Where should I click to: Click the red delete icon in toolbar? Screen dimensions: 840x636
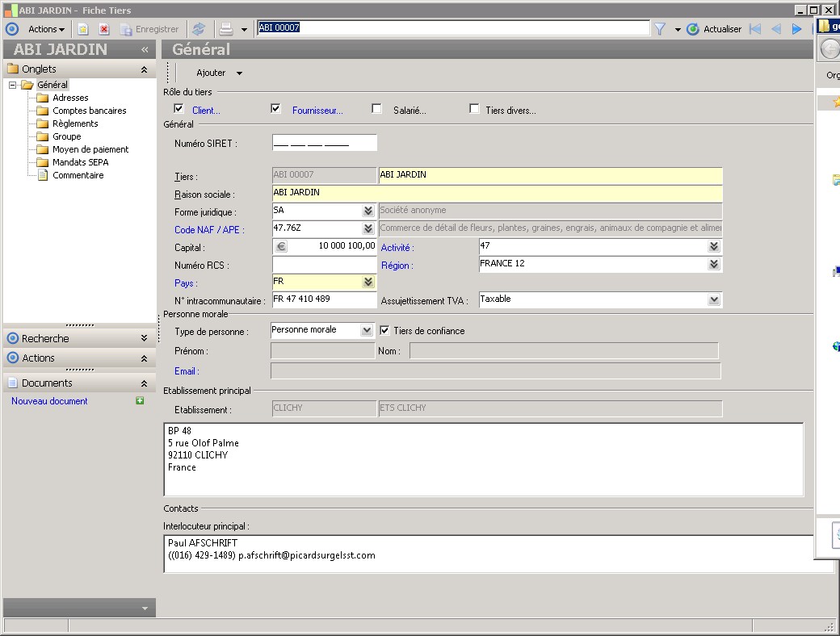(x=104, y=29)
